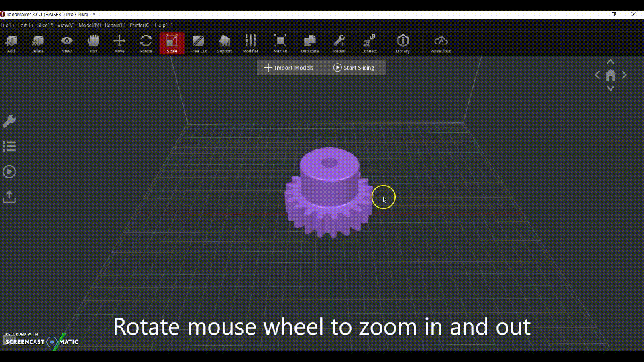
Task: Click the Duplicate tool
Action: click(310, 44)
